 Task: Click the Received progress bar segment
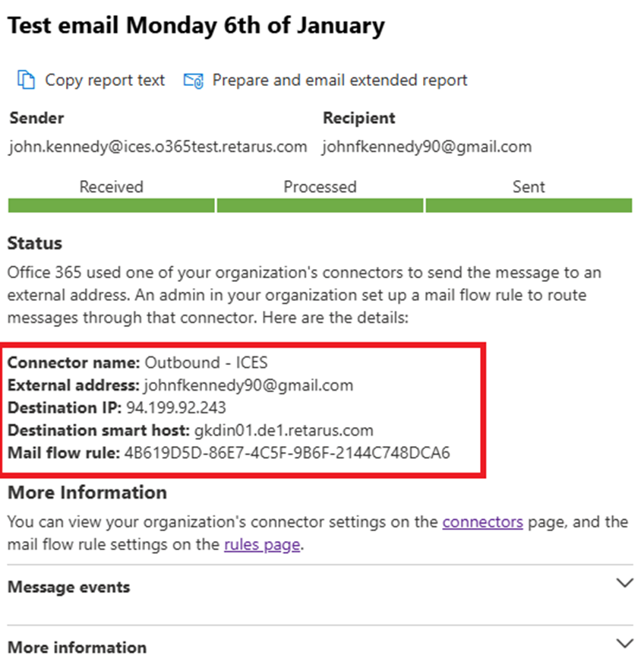click(x=111, y=205)
